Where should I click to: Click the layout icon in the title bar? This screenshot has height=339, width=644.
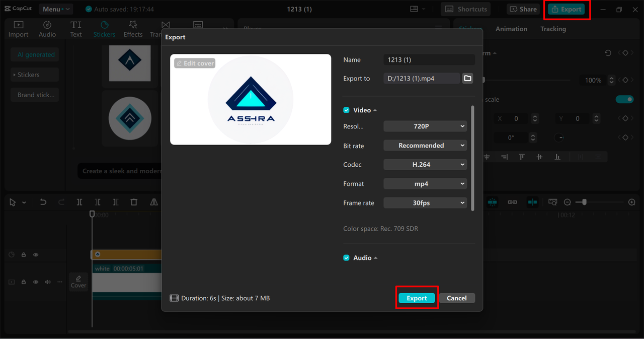point(414,9)
